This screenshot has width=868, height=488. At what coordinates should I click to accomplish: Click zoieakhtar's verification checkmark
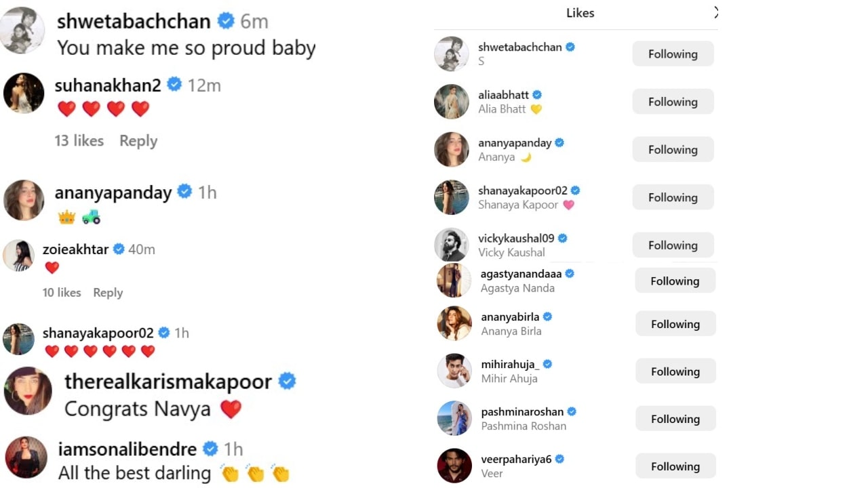[119, 249]
